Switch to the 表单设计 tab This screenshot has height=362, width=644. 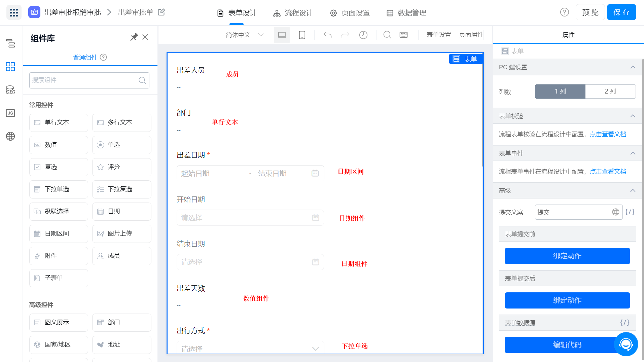pyautogui.click(x=237, y=13)
